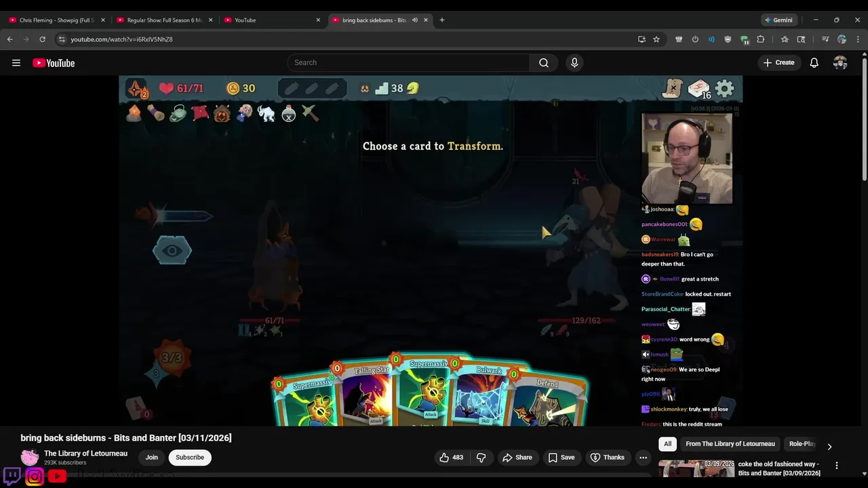
Task: Click the YouTube search input field
Action: (408, 62)
